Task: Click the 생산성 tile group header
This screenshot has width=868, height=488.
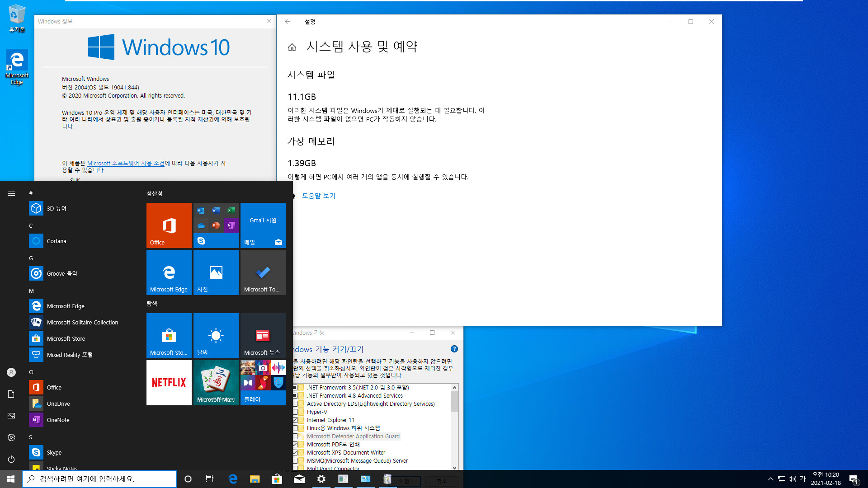Action: (155, 193)
